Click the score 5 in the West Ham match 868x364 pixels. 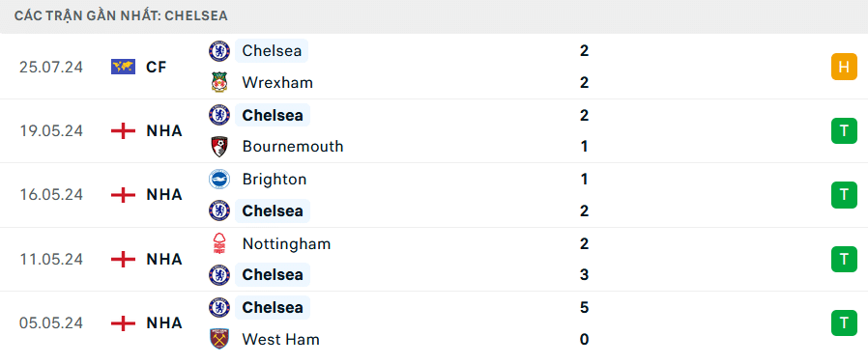click(585, 307)
